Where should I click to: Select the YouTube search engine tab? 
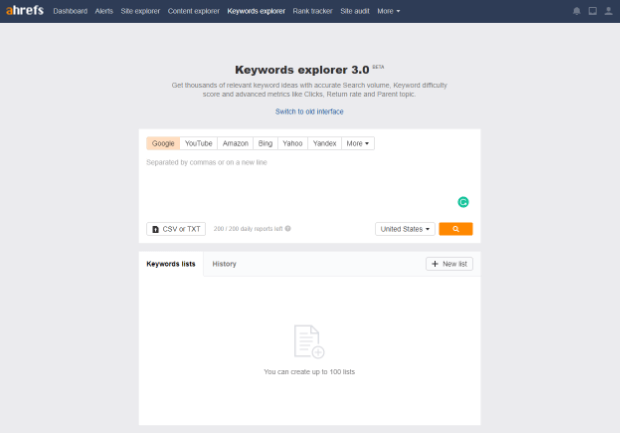point(198,143)
